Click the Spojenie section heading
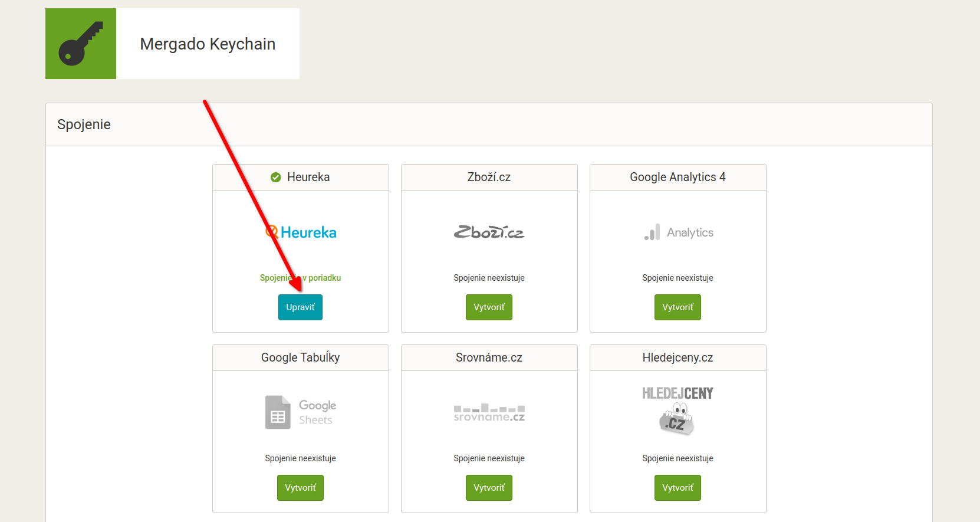 (84, 124)
